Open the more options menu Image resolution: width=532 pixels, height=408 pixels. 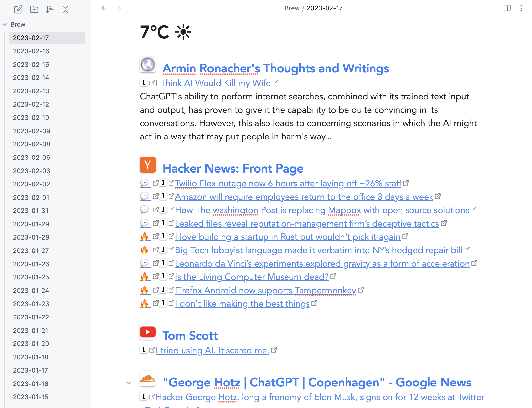[521, 8]
